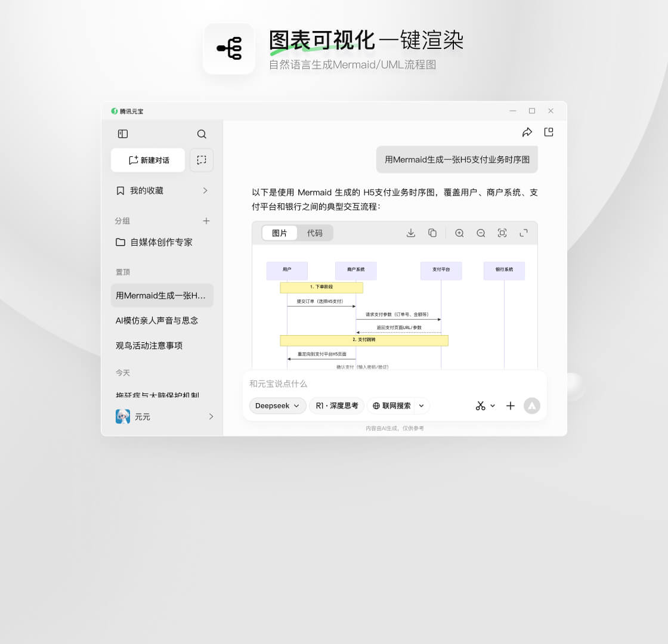Switch to the 代码 tab

[315, 233]
